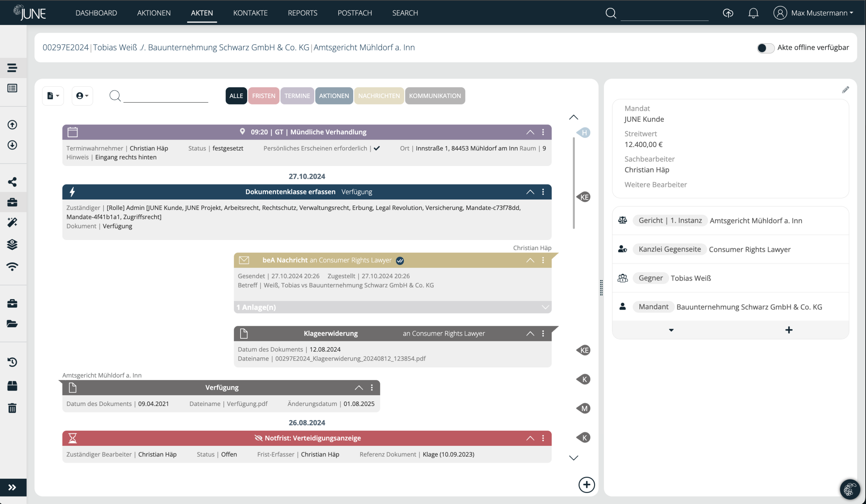Click the plus button to add an entry
This screenshot has width=866, height=504.
587,485
